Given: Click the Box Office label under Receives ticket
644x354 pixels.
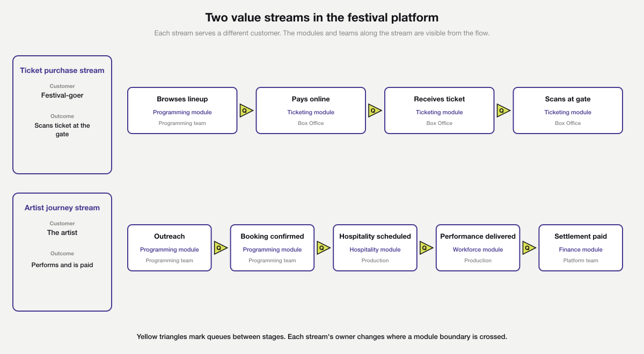Looking at the screenshot, I should [439, 123].
